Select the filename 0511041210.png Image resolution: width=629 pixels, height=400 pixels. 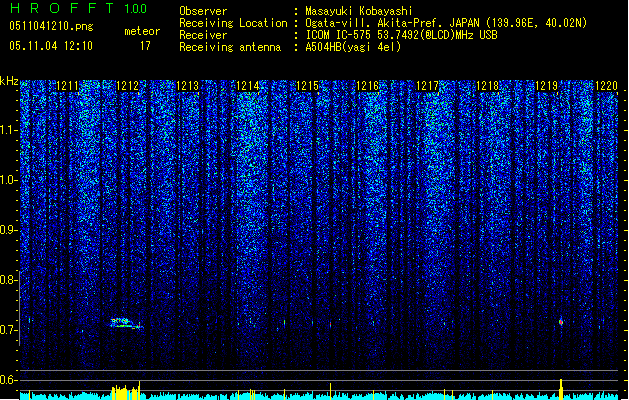[x=51, y=26]
